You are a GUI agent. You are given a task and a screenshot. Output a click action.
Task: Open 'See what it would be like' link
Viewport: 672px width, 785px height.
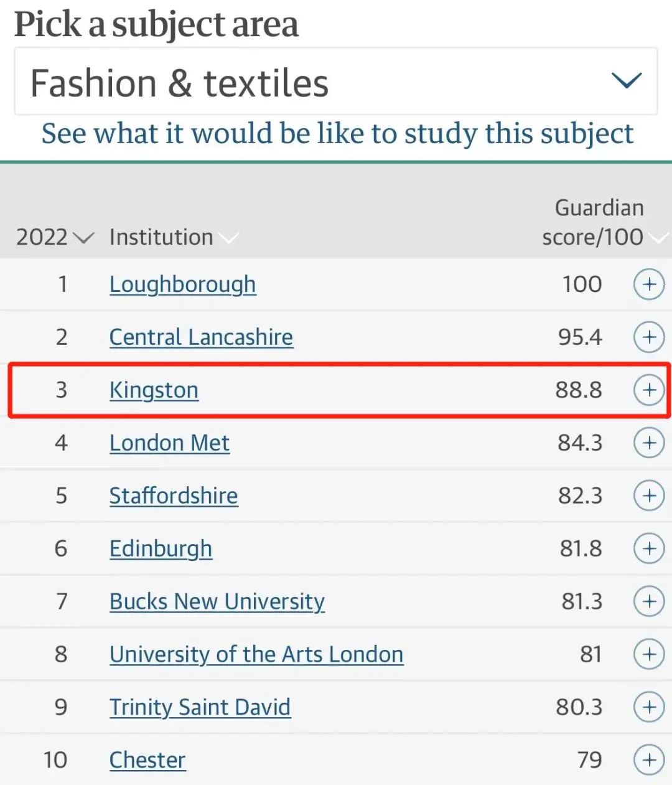(x=337, y=134)
